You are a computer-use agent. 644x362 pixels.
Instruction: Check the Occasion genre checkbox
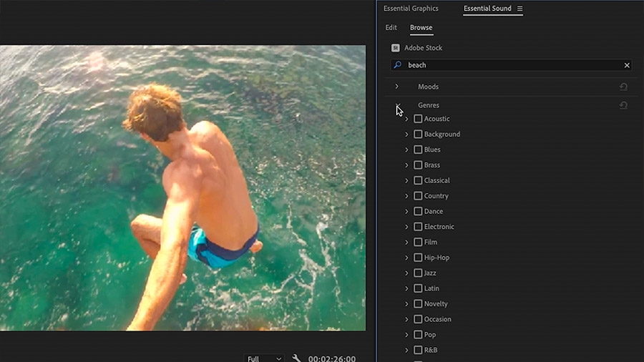pyautogui.click(x=418, y=319)
